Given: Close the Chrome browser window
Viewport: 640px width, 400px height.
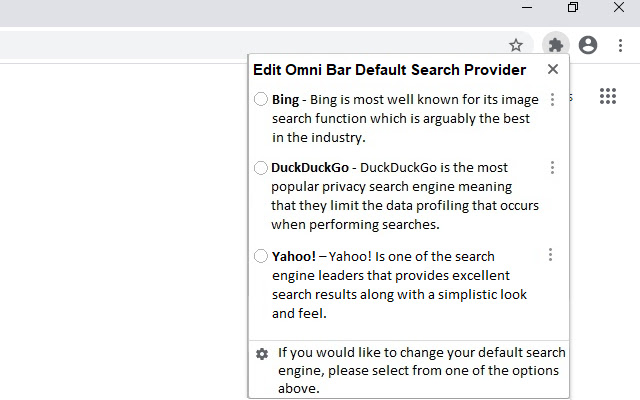Looking at the screenshot, I should 618,8.
